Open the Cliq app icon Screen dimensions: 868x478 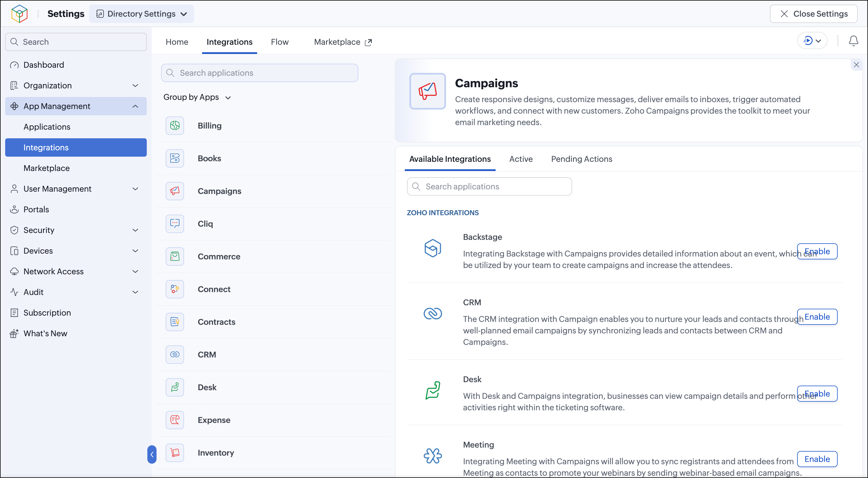point(175,224)
